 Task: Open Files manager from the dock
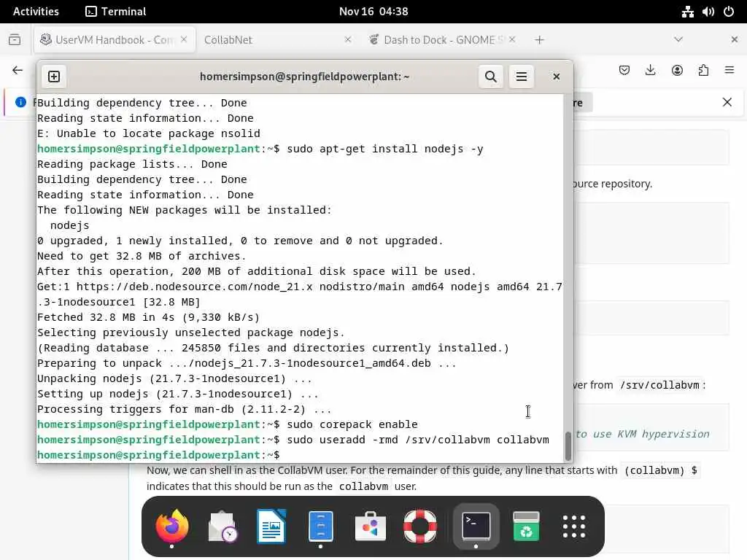[x=321, y=526]
